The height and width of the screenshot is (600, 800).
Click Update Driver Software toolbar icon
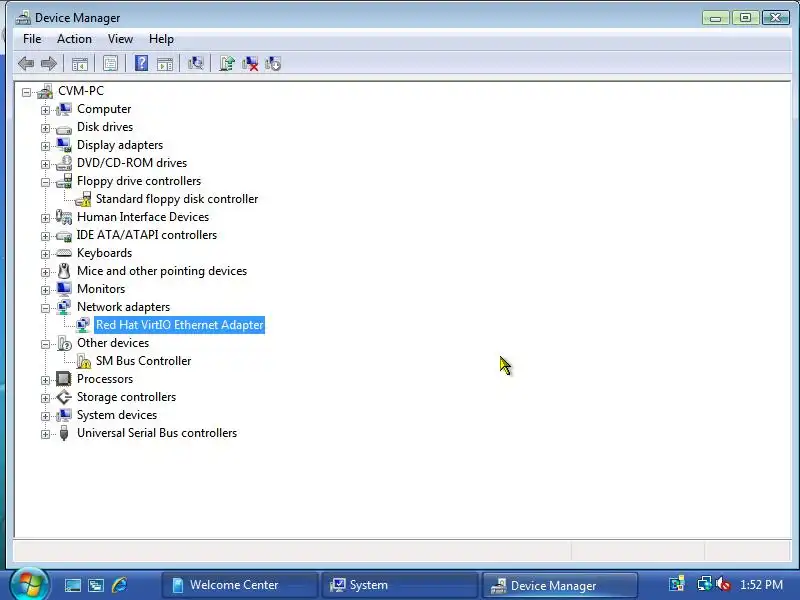[227, 64]
